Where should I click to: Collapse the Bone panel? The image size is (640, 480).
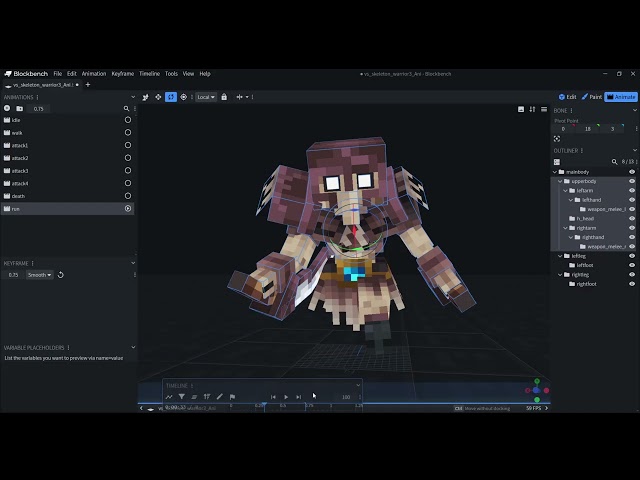coord(635,111)
